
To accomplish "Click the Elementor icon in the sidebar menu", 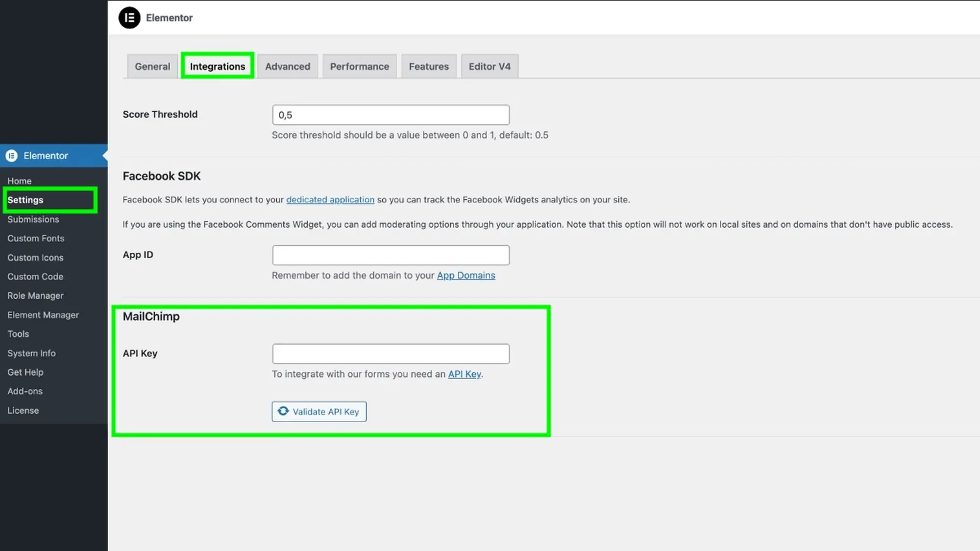I will (11, 156).
